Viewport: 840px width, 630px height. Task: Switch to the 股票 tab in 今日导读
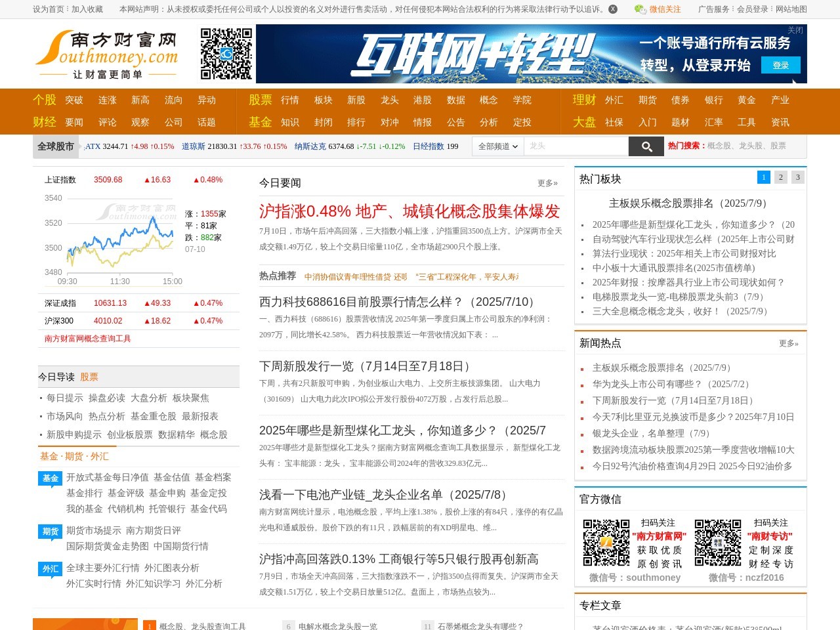pos(89,377)
